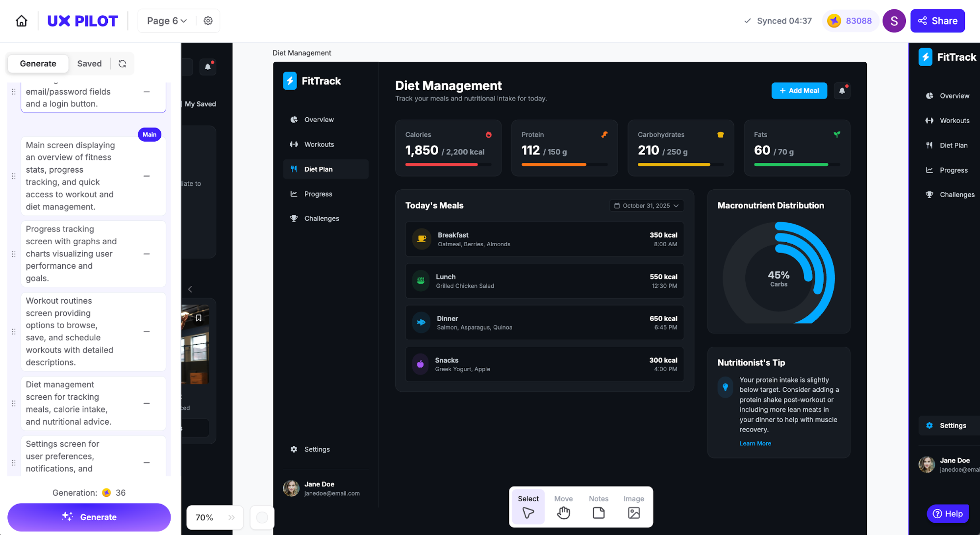This screenshot has width=980, height=535.
Task: Click the Diet Management notification bell
Action: 842,91
